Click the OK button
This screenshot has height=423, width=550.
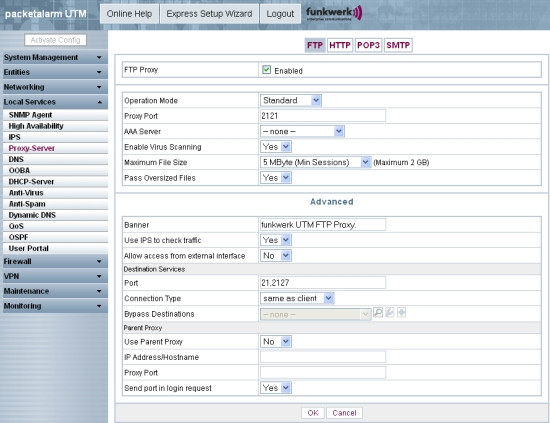tap(313, 413)
